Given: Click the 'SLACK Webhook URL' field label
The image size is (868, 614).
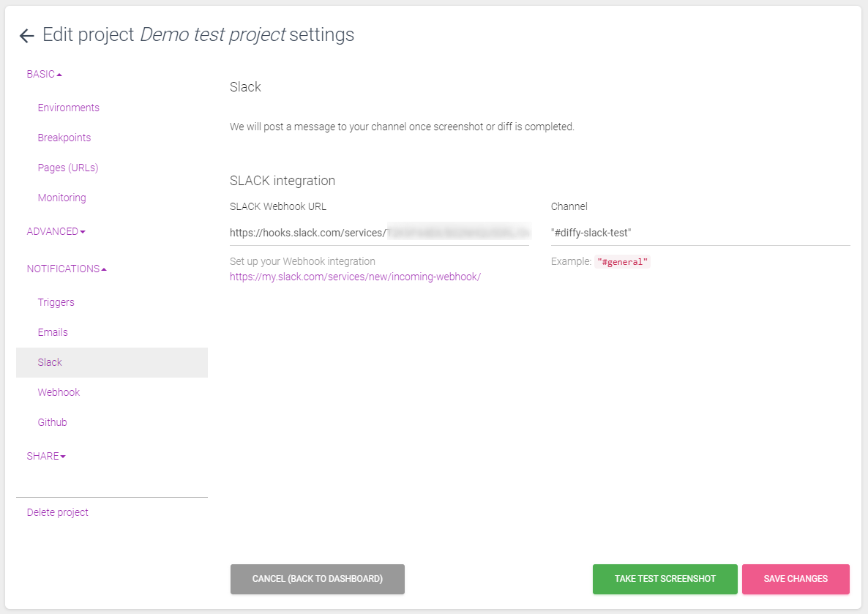Looking at the screenshot, I should (x=278, y=206).
